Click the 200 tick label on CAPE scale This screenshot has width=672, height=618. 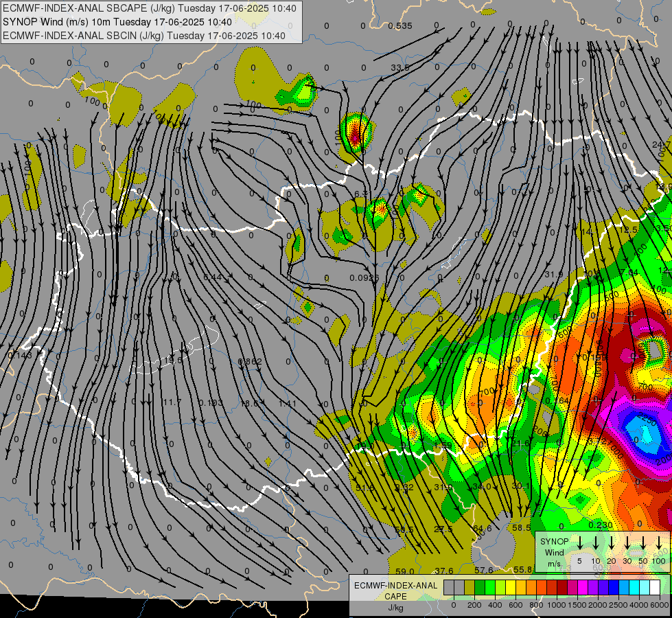tap(474, 605)
